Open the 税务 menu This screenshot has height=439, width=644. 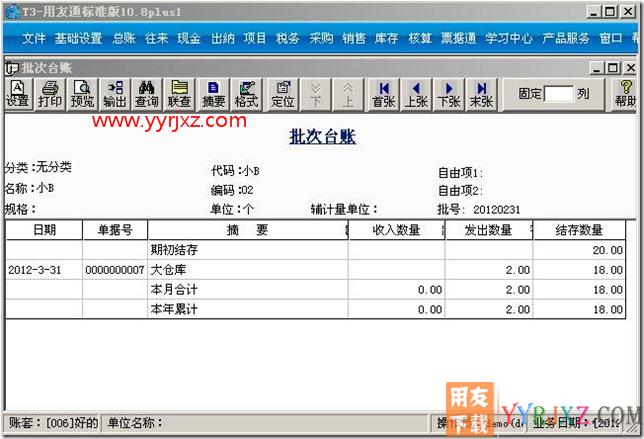(288, 38)
